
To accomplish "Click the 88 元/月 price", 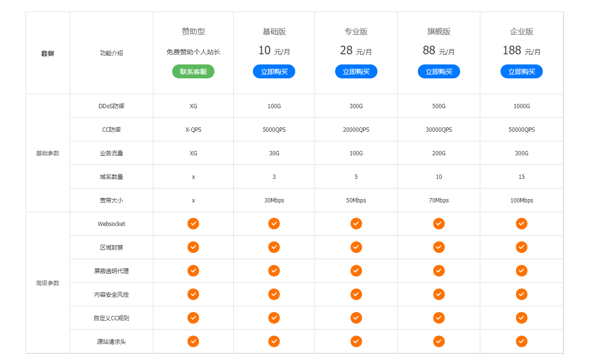I will click(439, 50).
